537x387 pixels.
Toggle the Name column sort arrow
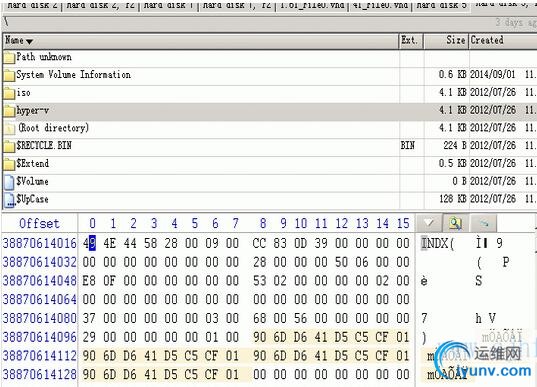(29, 41)
